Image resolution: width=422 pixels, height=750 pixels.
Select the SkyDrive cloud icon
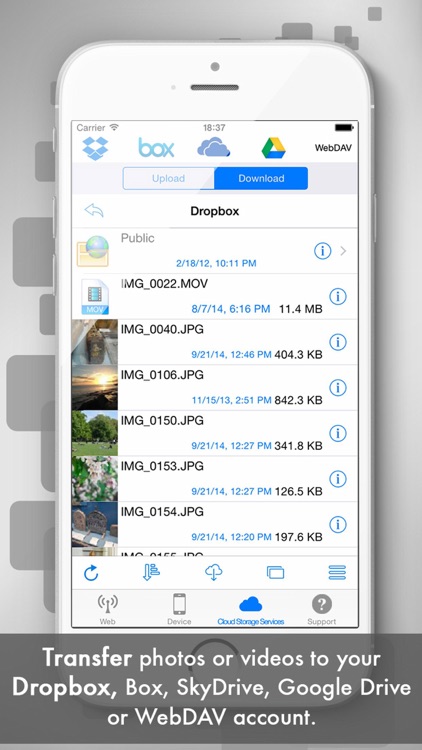[213, 148]
